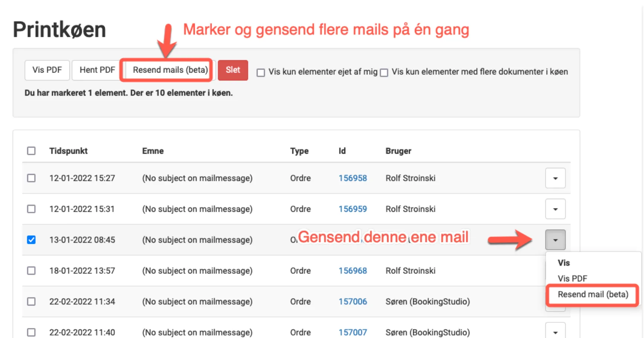Click the Tidspunkt column header
644x338 pixels.
pos(68,151)
